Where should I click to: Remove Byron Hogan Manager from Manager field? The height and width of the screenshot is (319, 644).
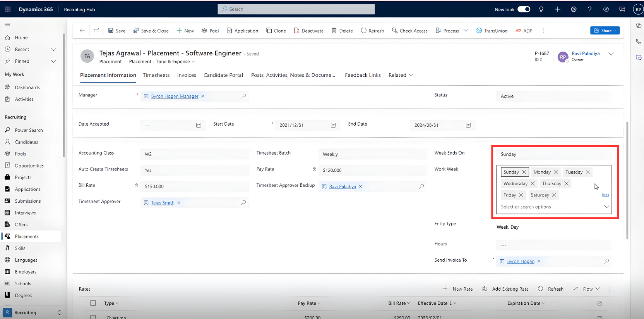[x=203, y=96]
